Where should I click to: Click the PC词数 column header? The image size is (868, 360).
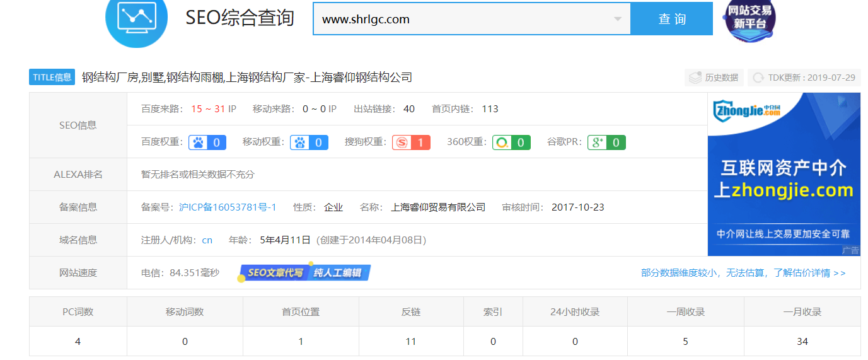point(78,311)
